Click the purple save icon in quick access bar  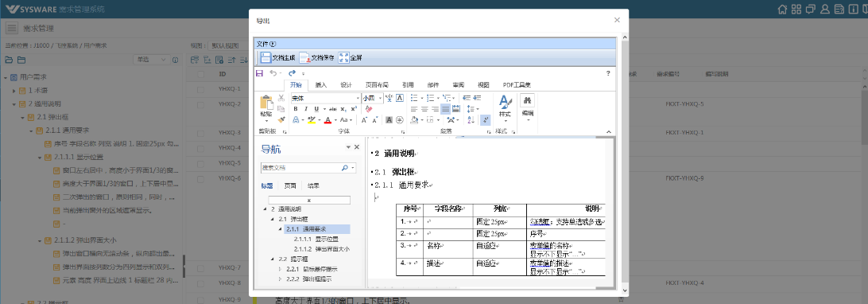[x=259, y=73]
